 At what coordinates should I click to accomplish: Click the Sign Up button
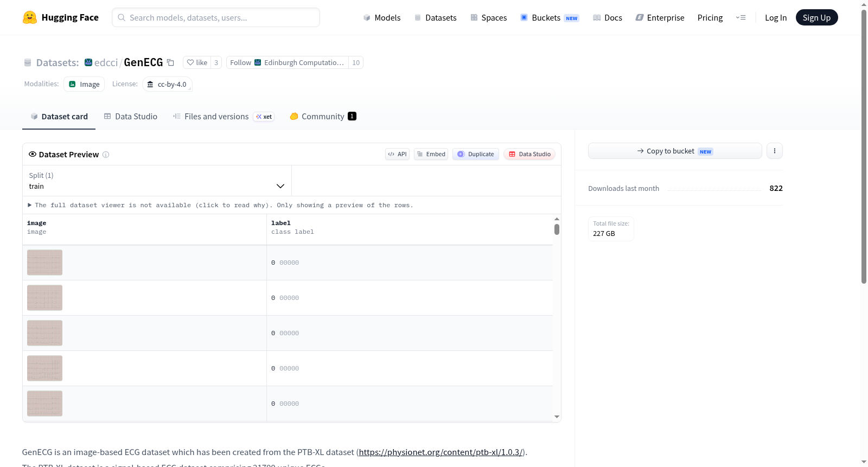(x=817, y=17)
